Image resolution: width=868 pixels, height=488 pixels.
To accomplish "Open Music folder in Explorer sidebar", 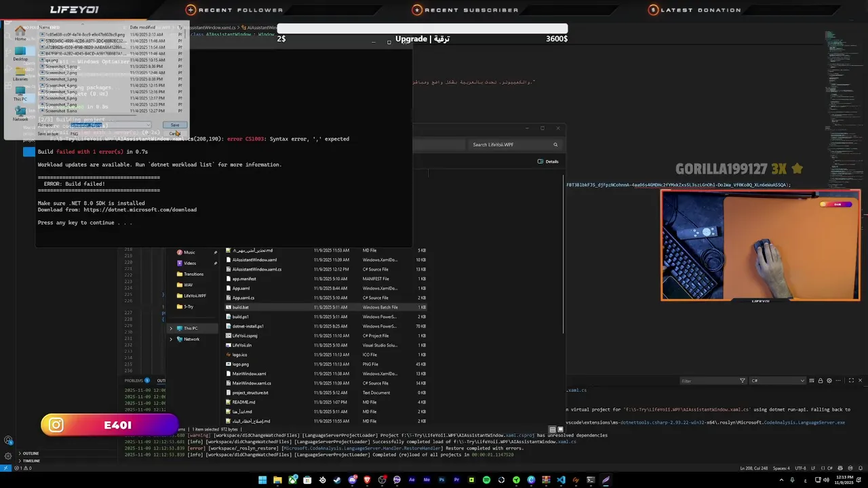I will click(x=189, y=252).
